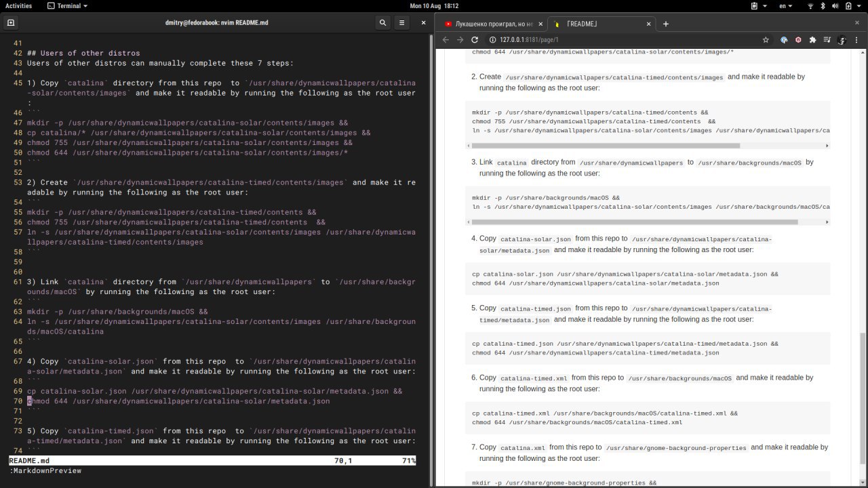
Task: Open the browser profile avatar
Action: click(x=842, y=39)
